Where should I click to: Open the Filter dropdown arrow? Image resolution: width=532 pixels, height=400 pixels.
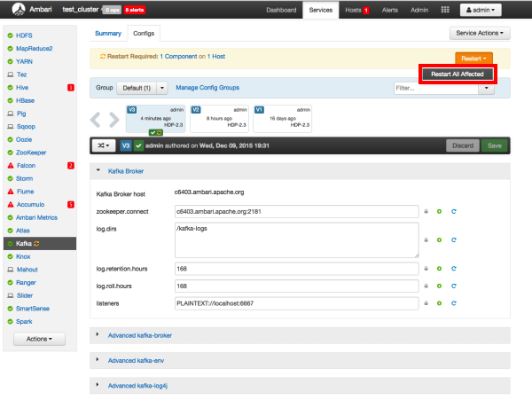pos(486,88)
